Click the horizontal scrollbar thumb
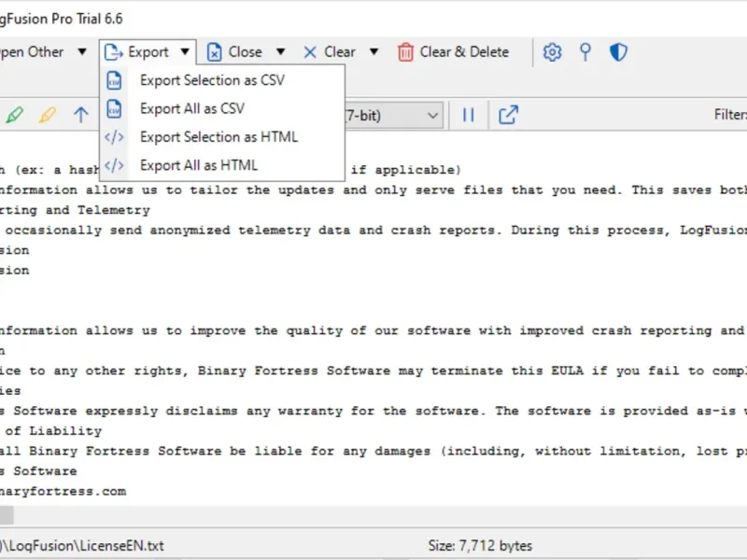Viewport: 747px width, 560px height. click(x=7, y=515)
